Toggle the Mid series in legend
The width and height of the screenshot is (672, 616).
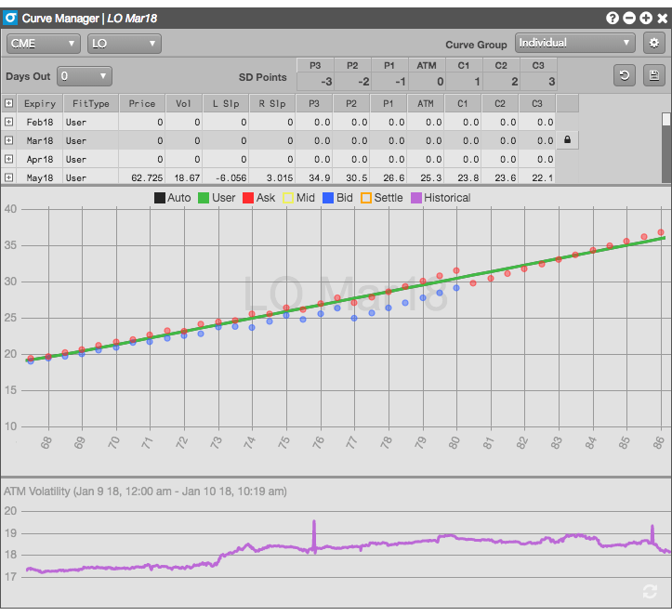coord(298,198)
